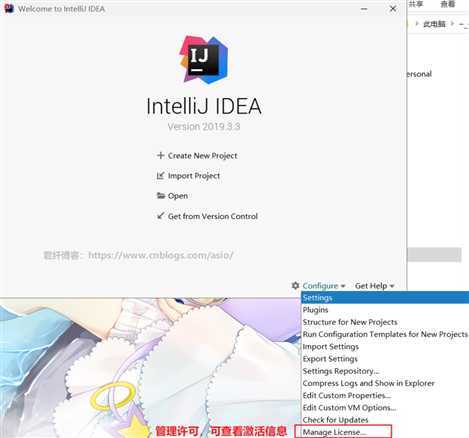The height and width of the screenshot is (438, 469).
Task: Click the IntelliJ IDEA IJ logo
Action: (204, 60)
